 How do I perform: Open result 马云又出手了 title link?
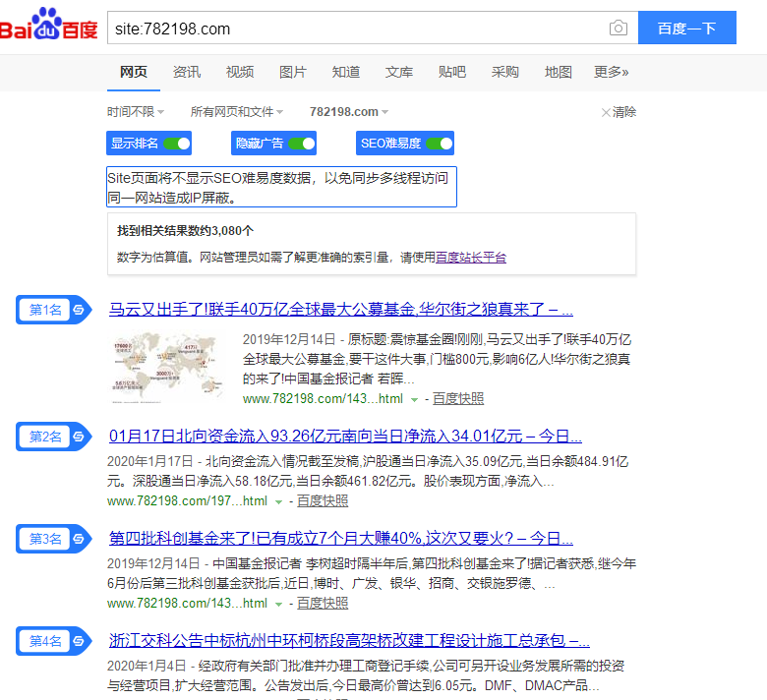pyautogui.click(x=341, y=309)
